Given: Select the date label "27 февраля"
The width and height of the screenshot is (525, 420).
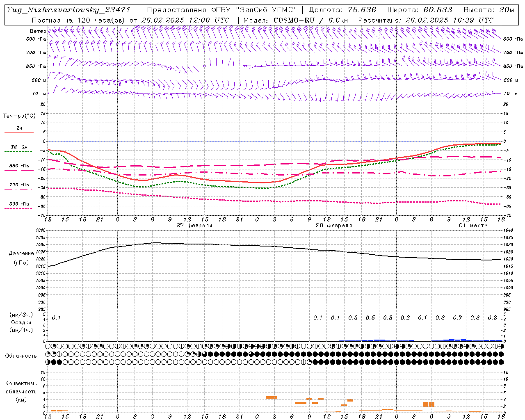Looking at the screenshot, I should point(194,226).
